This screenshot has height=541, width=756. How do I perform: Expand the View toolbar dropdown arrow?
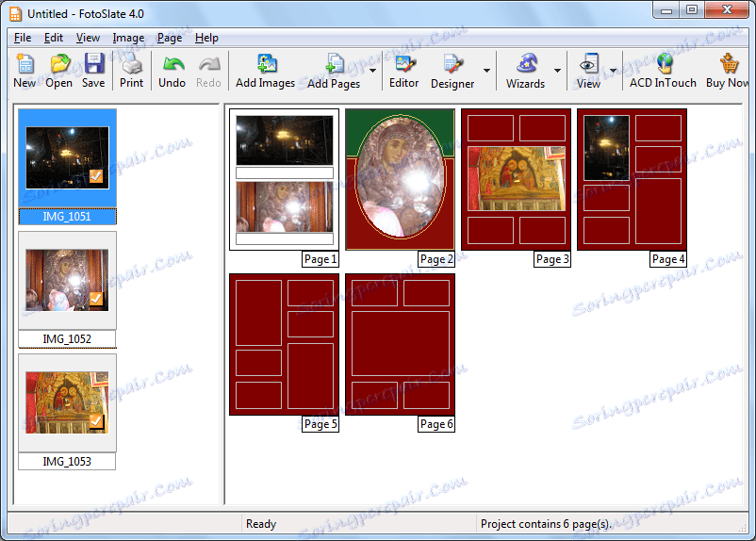613,71
